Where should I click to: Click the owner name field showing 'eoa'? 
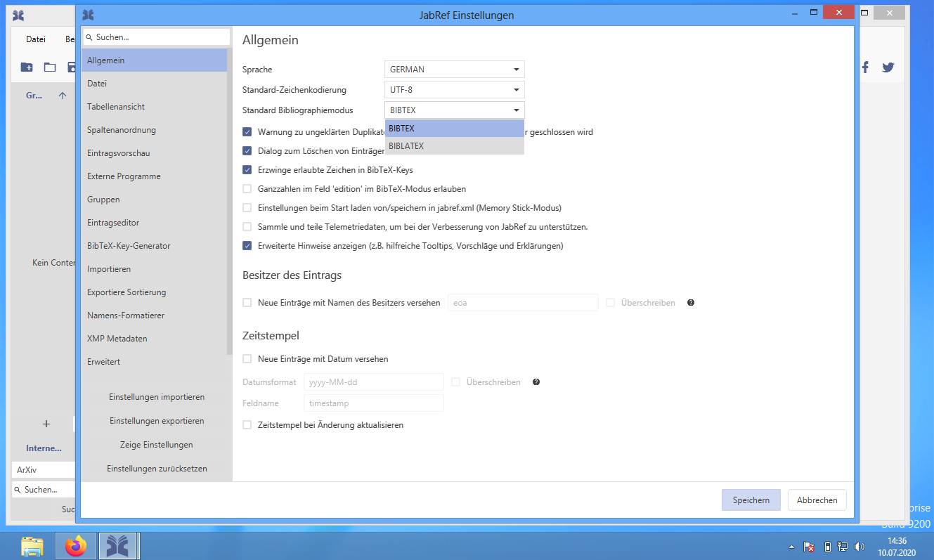pyautogui.click(x=523, y=303)
